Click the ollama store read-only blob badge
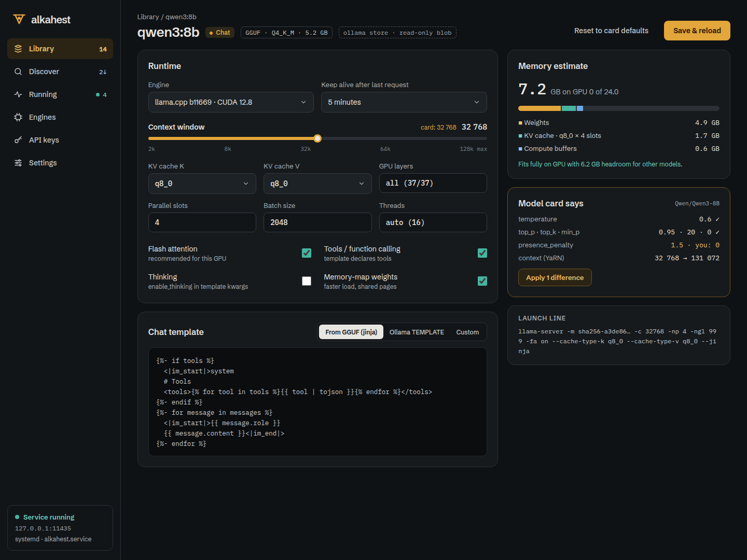Screen dimensions: 747x560 [x=397, y=33]
